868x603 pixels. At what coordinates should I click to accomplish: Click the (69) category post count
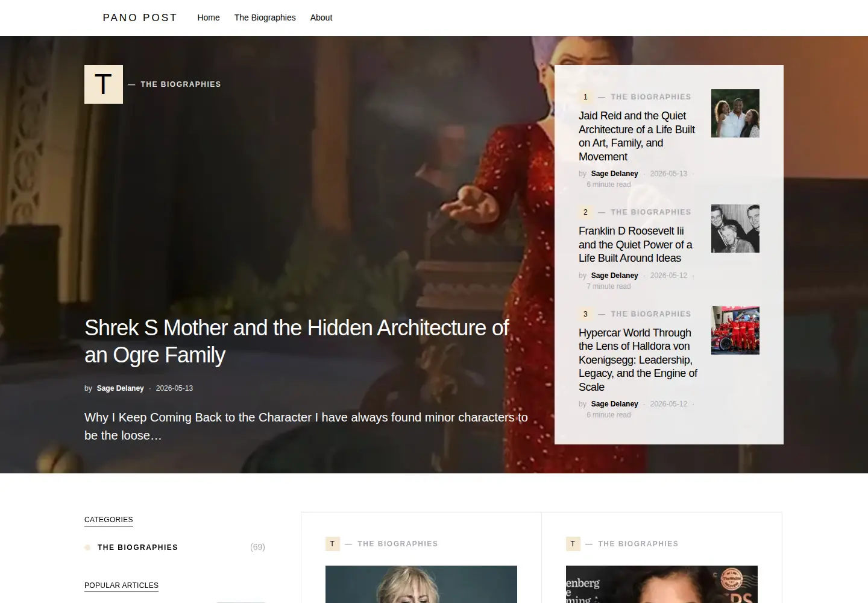tap(257, 547)
